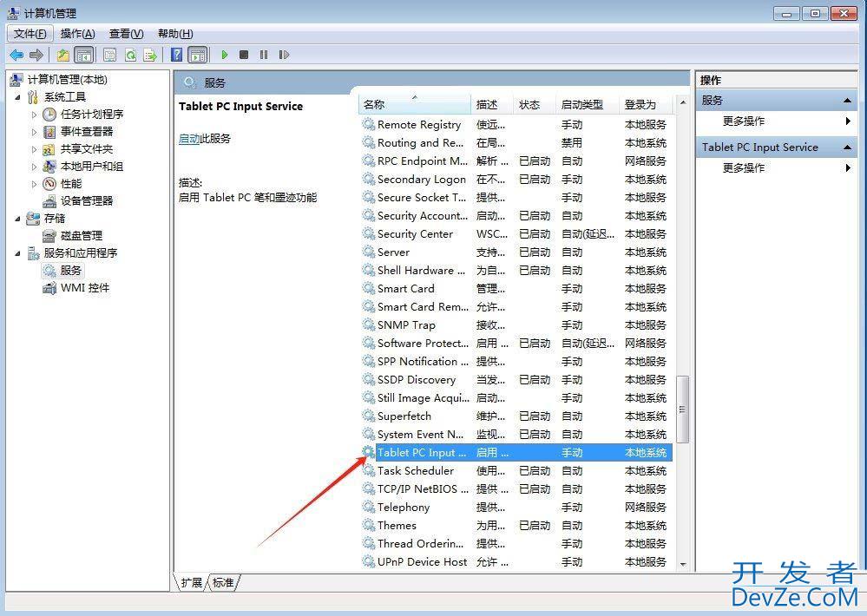Select WMI 控件 in the tree
The height and width of the screenshot is (616, 867).
pyautogui.click(x=76, y=288)
